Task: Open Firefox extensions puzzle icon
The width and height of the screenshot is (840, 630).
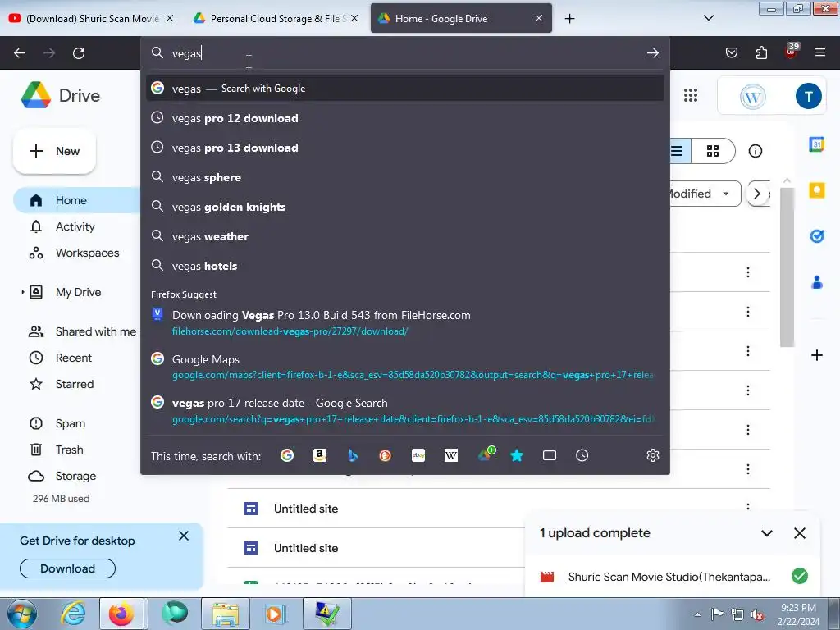Action: [x=761, y=52]
